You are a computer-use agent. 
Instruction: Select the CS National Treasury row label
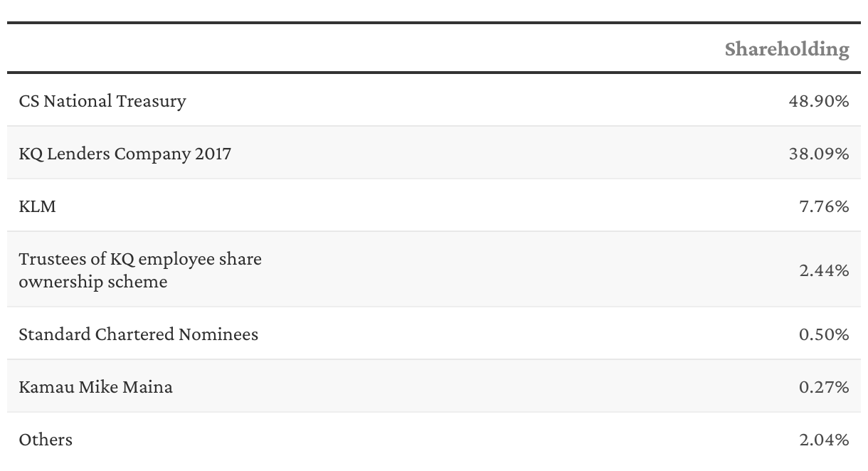[102, 101]
